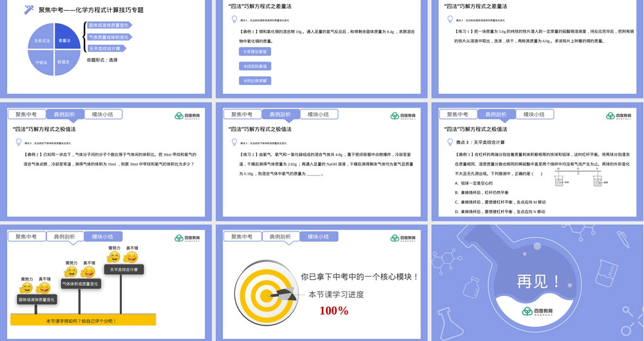Click the lightbulb icon beside 微点3：天平类综合计算
Image resolution: width=644 pixels, height=341 pixels.
click(x=450, y=142)
